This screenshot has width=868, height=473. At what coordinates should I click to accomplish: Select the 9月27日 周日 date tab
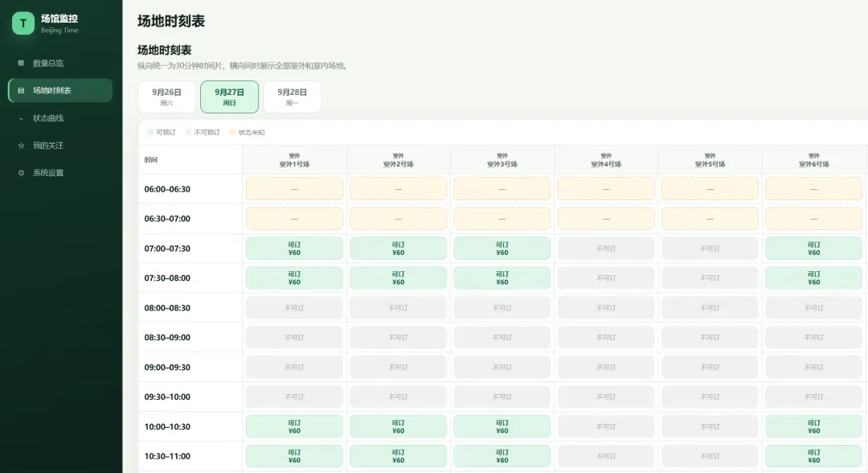click(229, 97)
